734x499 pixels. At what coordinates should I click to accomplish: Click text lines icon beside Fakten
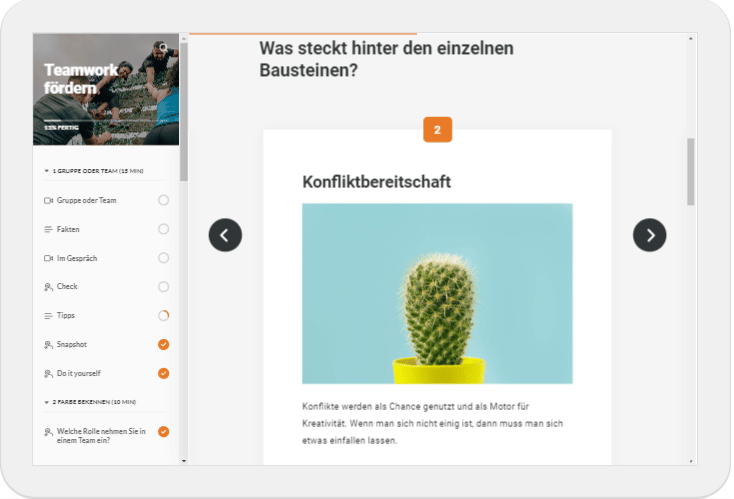pyautogui.click(x=48, y=229)
